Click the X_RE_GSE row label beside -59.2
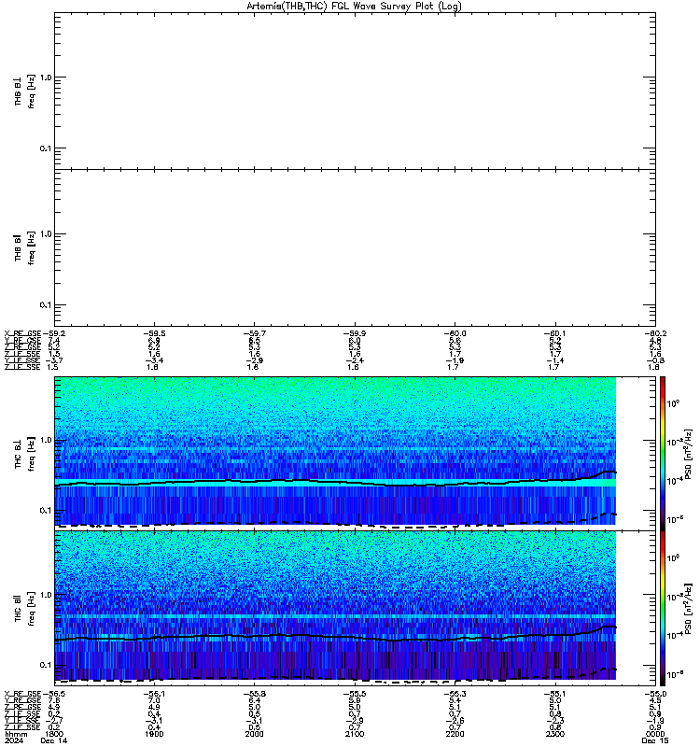The image size is (700, 747). (23, 333)
